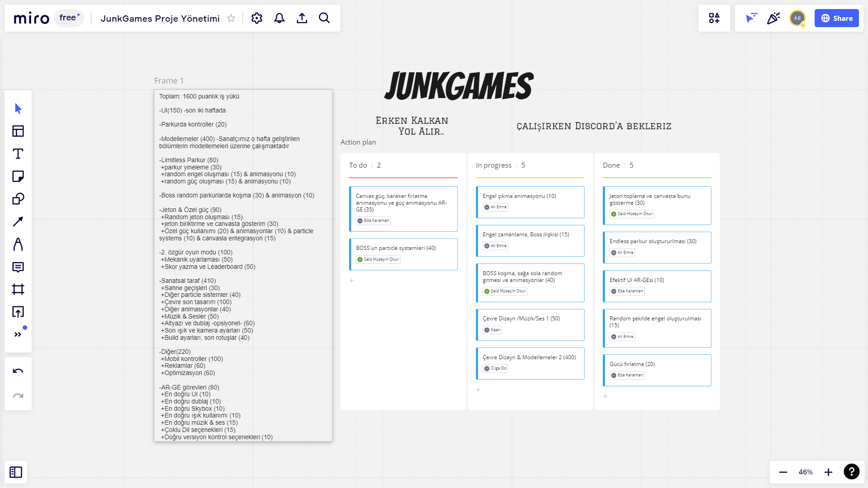This screenshot has width=868, height=488.
Task: Open the Comment tool
Action: (x=18, y=267)
